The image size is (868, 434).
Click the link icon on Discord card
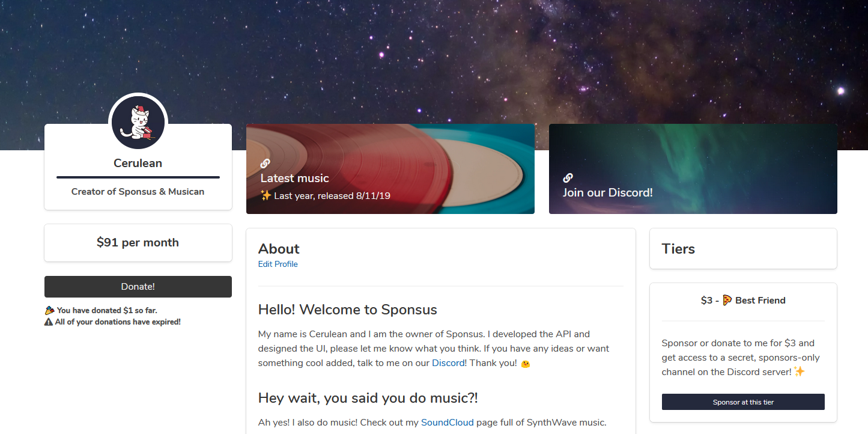coord(568,177)
